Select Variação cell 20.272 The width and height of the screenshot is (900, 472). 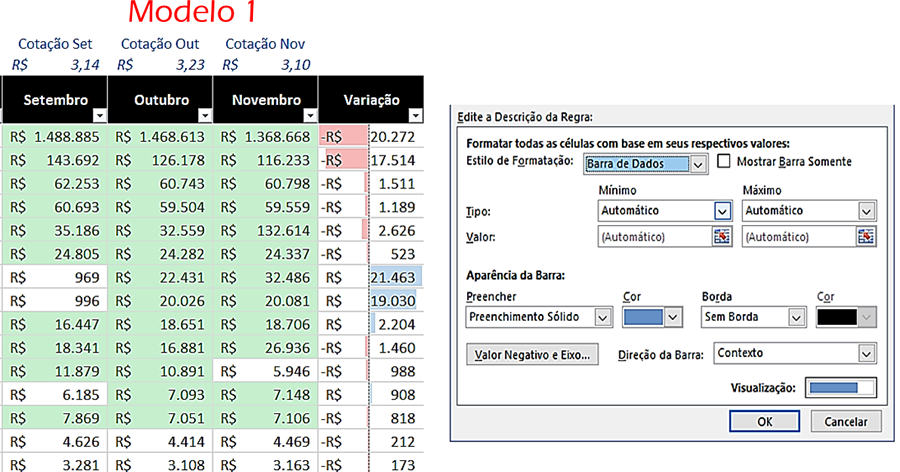coord(371,137)
